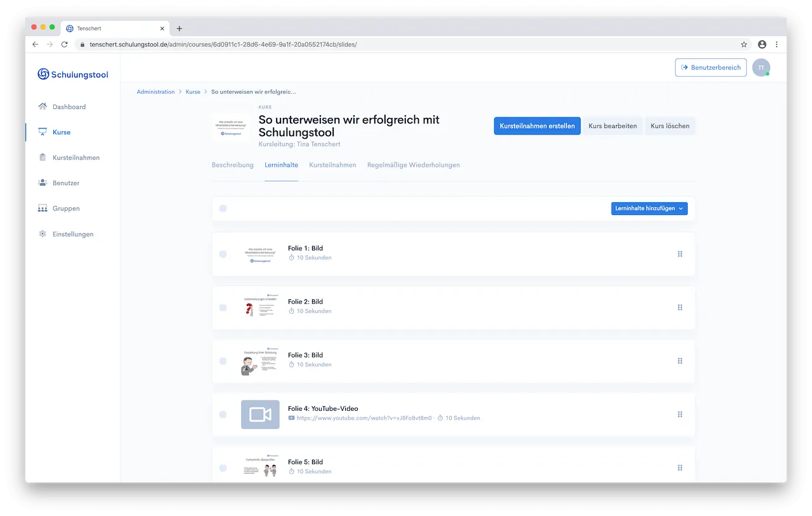This screenshot has width=812, height=516.
Task: Toggle select-all slides checkbox
Action: 223,208
